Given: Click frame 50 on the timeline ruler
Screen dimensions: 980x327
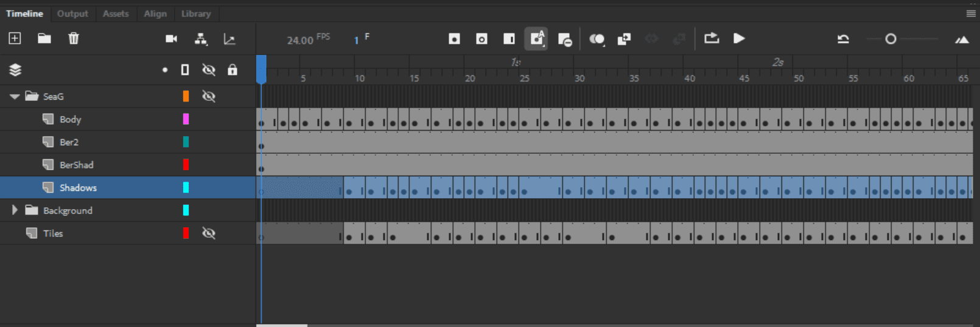Looking at the screenshot, I should click(799, 78).
